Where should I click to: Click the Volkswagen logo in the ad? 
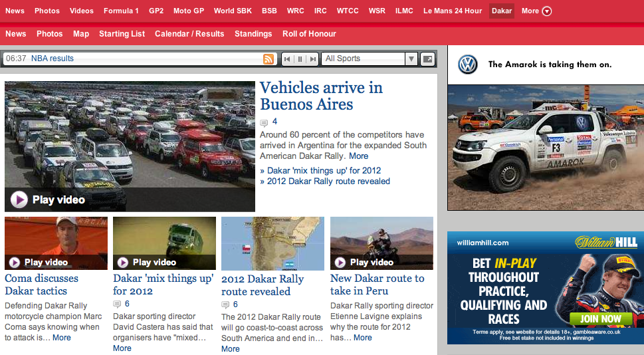468,64
